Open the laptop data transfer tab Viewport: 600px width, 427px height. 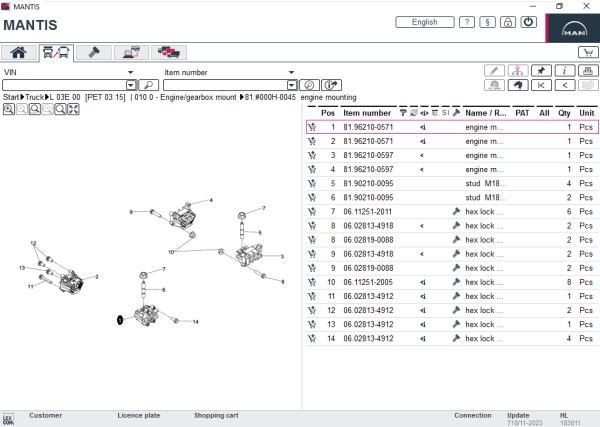click(x=131, y=52)
